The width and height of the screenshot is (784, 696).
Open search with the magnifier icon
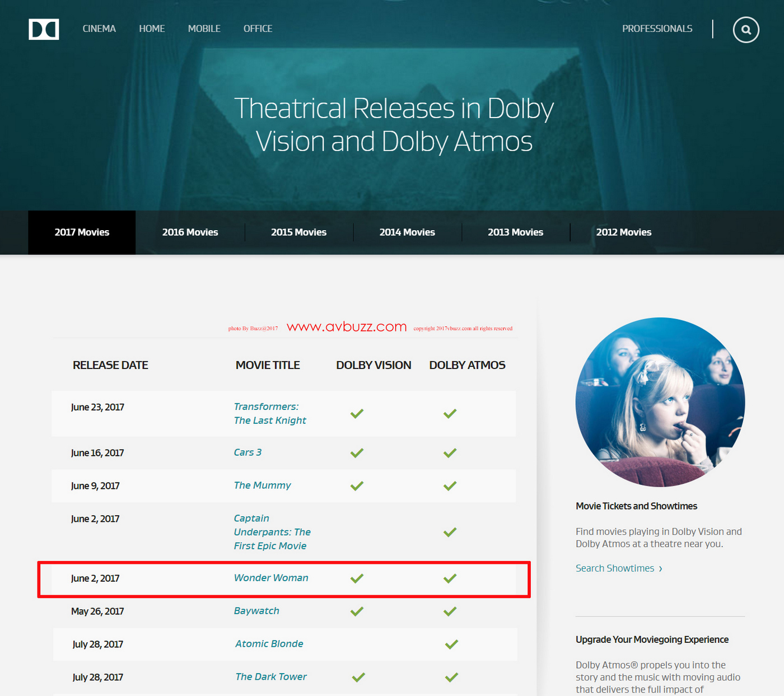(x=746, y=30)
